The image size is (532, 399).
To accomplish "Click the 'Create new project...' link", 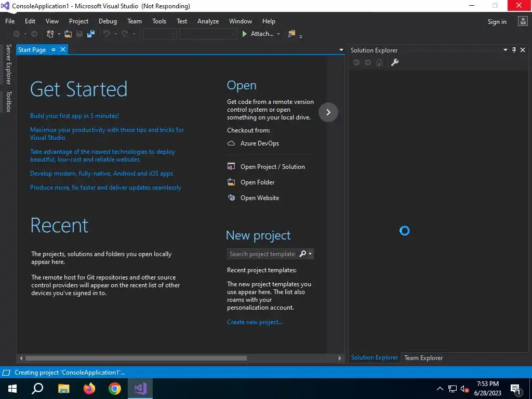I will 255,322.
